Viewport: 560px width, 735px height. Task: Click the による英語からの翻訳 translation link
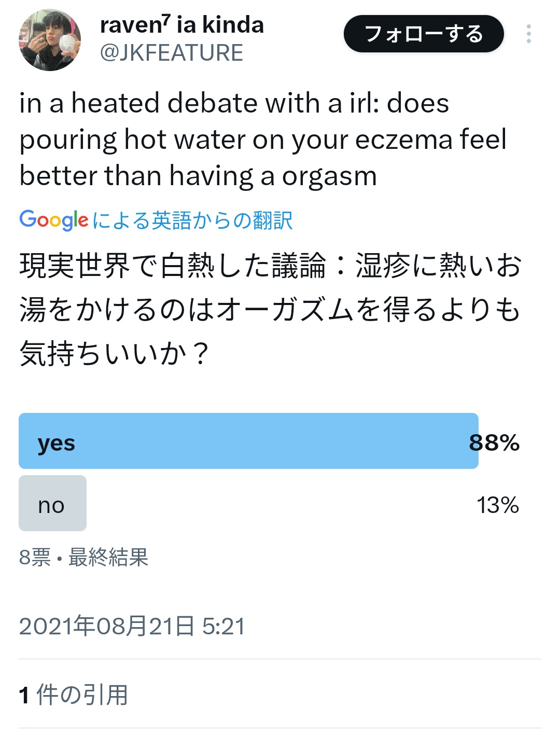click(x=192, y=220)
